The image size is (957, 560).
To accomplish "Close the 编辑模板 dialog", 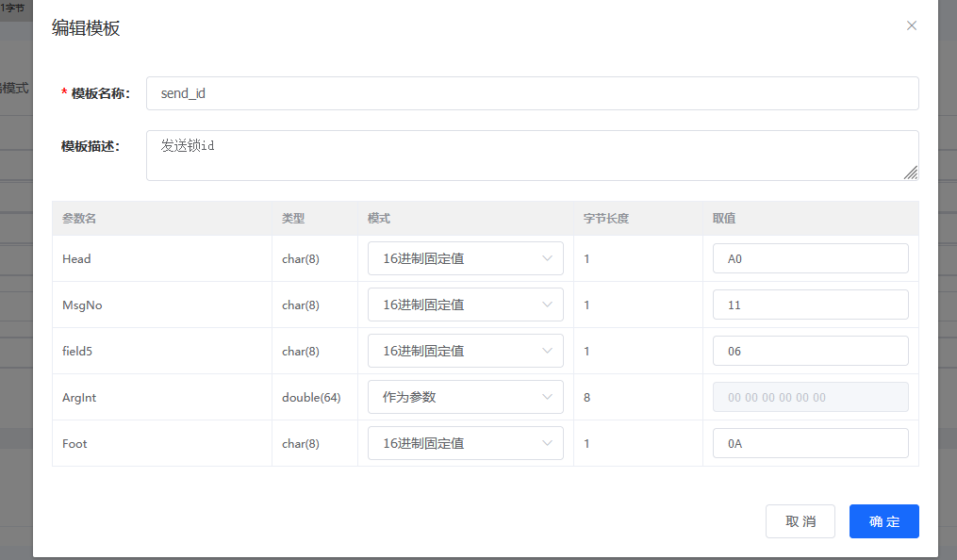I will tap(911, 25).
